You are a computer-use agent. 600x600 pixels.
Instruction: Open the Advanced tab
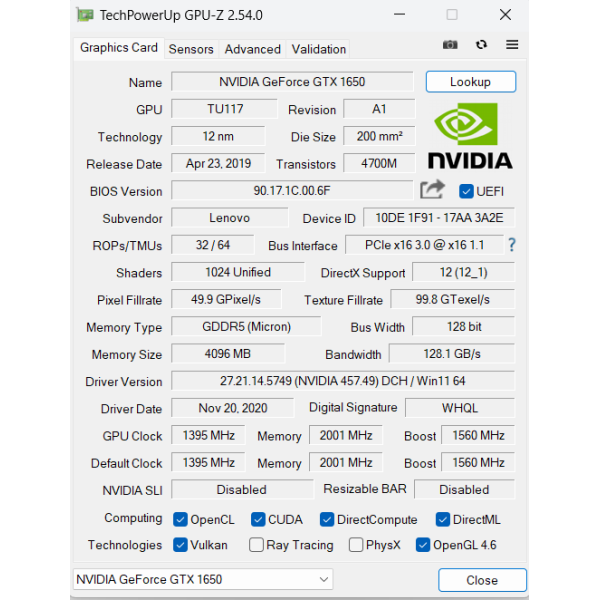(x=253, y=49)
